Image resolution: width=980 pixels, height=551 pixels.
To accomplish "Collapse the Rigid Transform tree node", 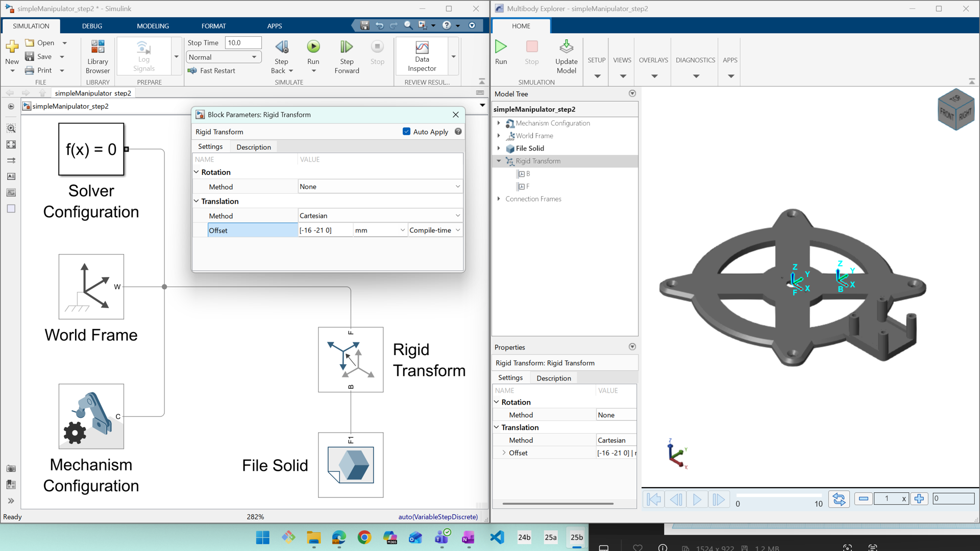I will 499,161.
